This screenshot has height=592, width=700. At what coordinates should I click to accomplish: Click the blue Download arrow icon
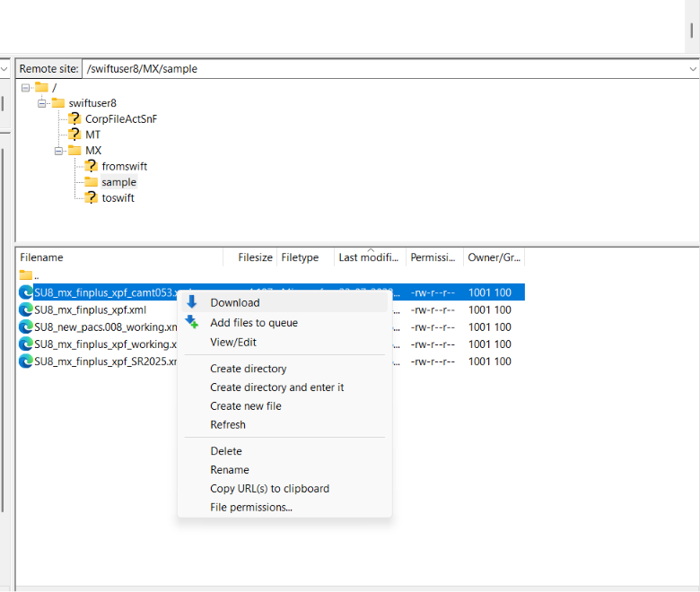tap(192, 302)
